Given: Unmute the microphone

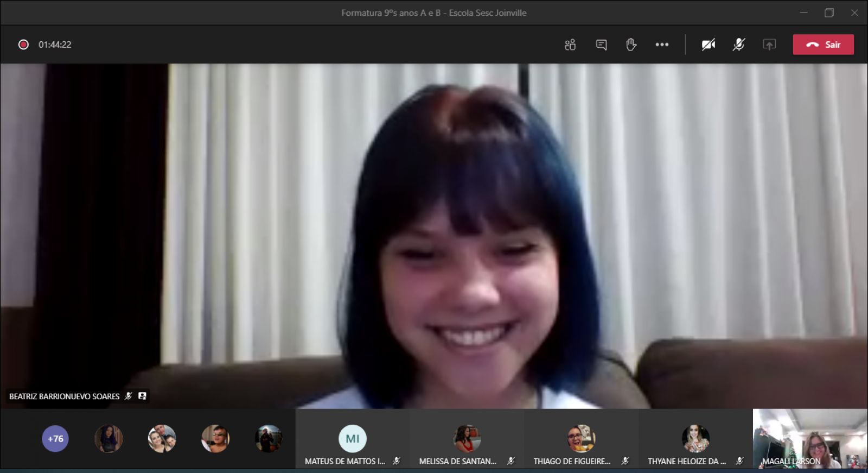Looking at the screenshot, I should (738, 45).
